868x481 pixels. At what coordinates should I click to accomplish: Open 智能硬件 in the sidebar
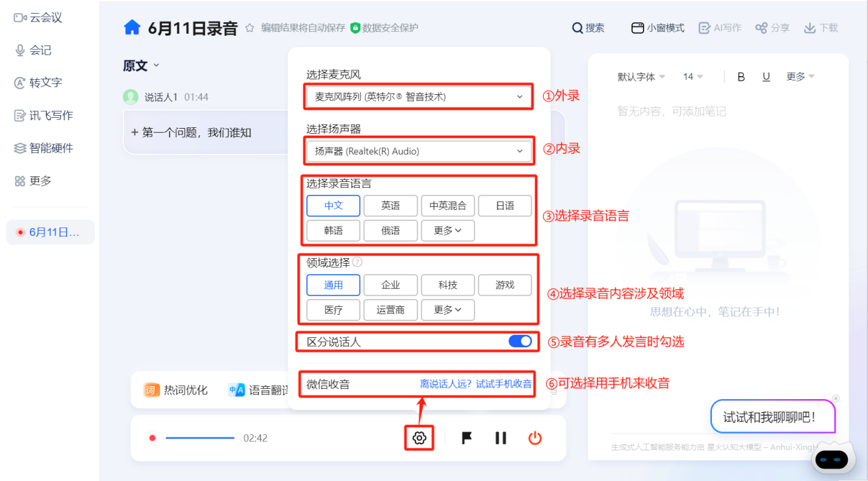[44, 148]
